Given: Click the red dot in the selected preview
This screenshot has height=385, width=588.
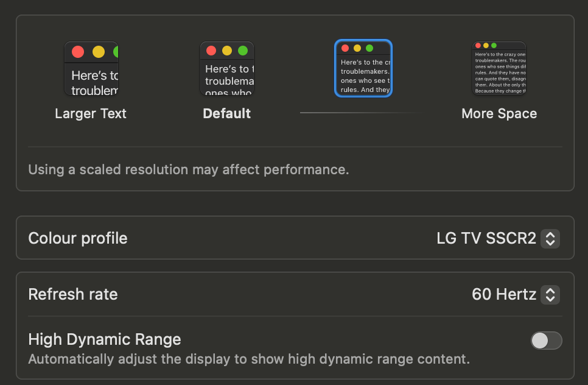Looking at the screenshot, I should click(x=345, y=48).
